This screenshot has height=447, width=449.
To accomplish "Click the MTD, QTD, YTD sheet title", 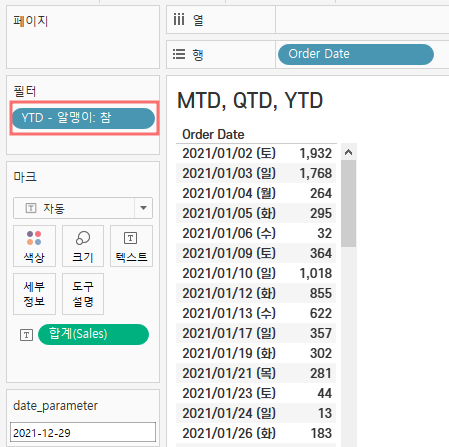I will [x=250, y=100].
